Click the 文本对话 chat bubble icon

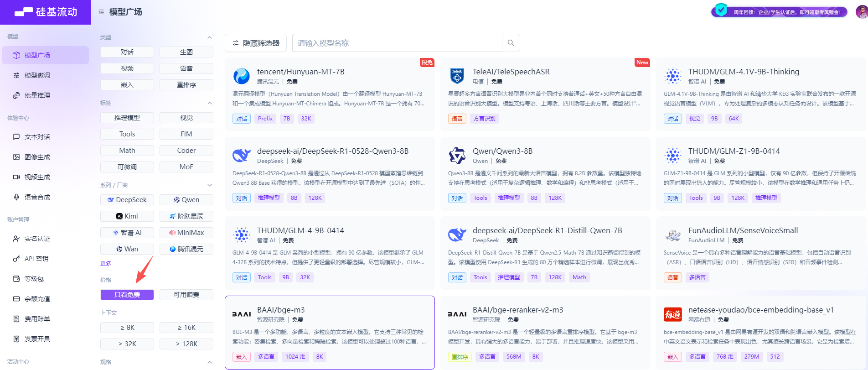click(x=16, y=137)
